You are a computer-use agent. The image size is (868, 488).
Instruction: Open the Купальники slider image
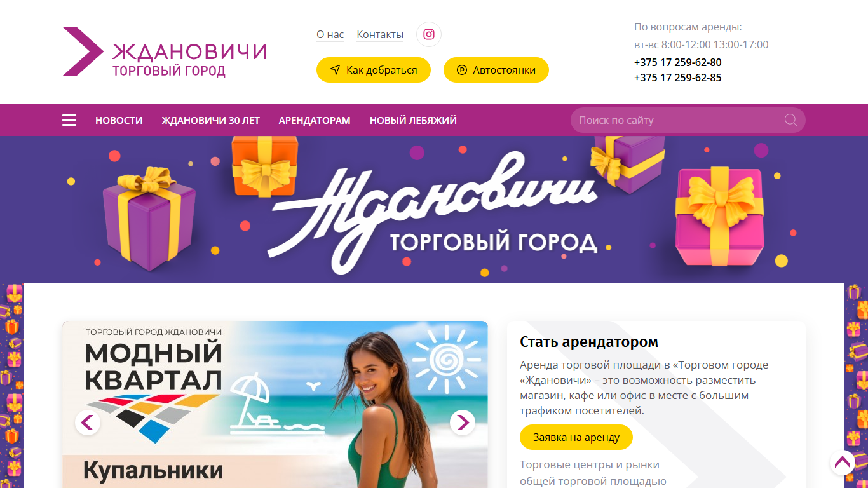coord(275,404)
